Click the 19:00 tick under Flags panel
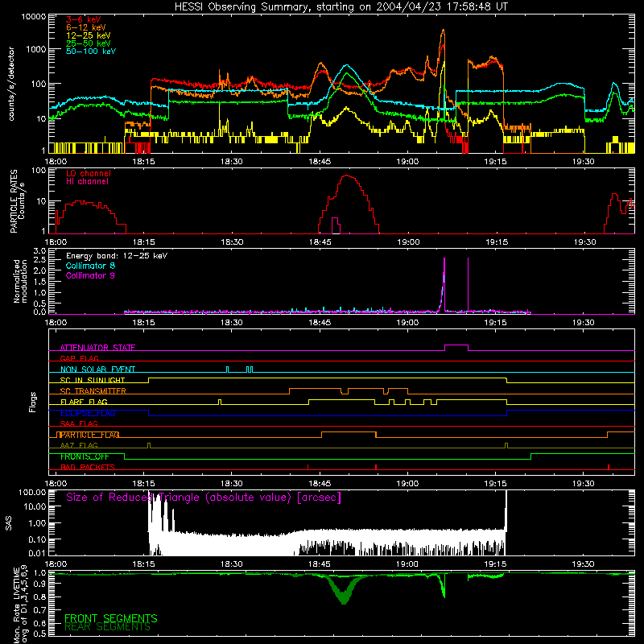The image size is (644, 644). (407, 484)
